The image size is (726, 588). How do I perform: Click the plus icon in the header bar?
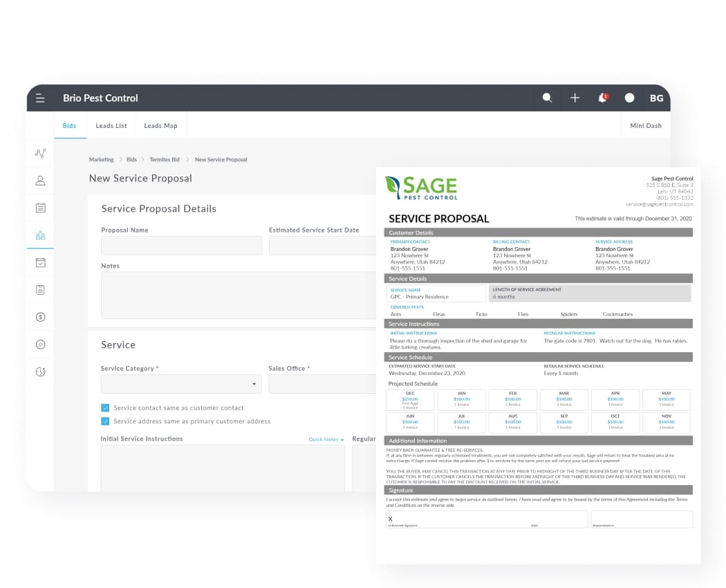click(x=575, y=98)
